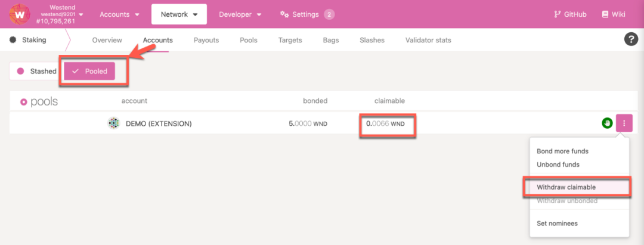
Task: Open the Westend chain selector dropdown
Action: (x=61, y=14)
